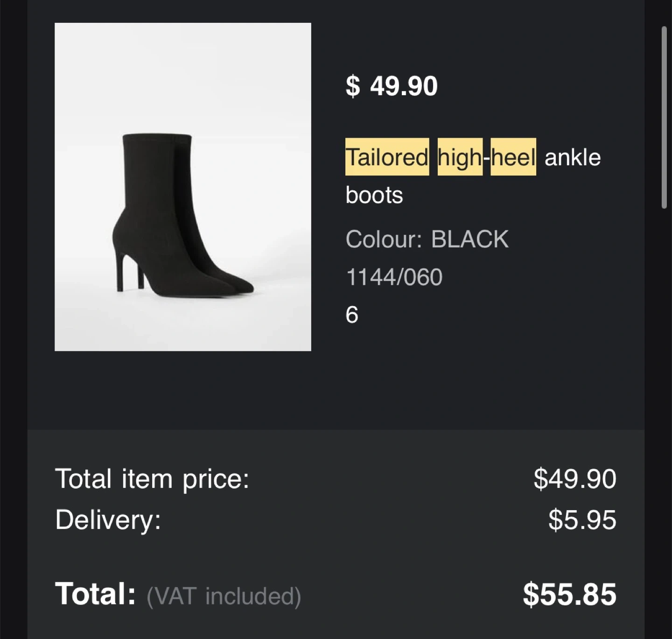Click product reference 1144/060
Image resolution: width=672 pixels, height=639 pixels.
[x=394, y=277]
